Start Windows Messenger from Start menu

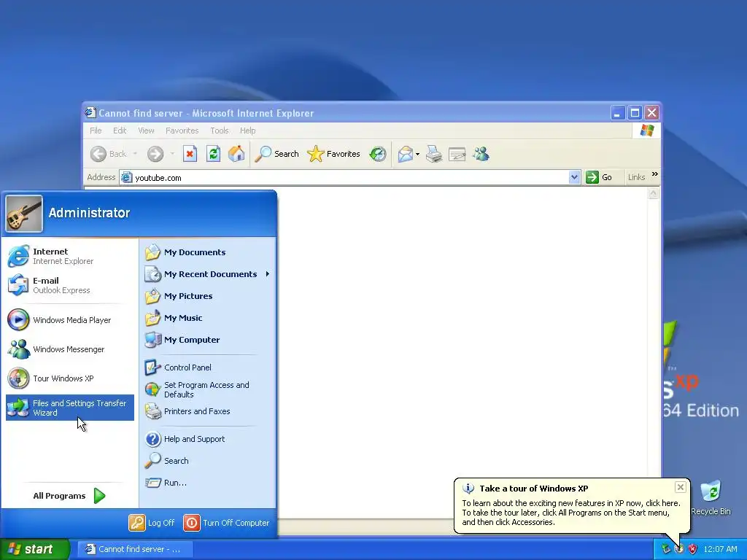(x=69, y=349)
